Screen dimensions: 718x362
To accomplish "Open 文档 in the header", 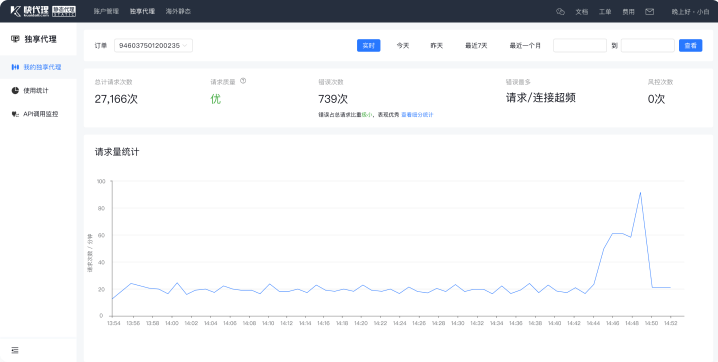I will coord(582,12).
